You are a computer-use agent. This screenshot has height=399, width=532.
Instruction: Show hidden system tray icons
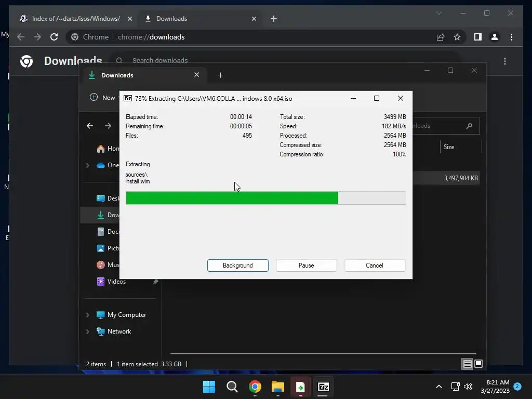click(438, 387)
